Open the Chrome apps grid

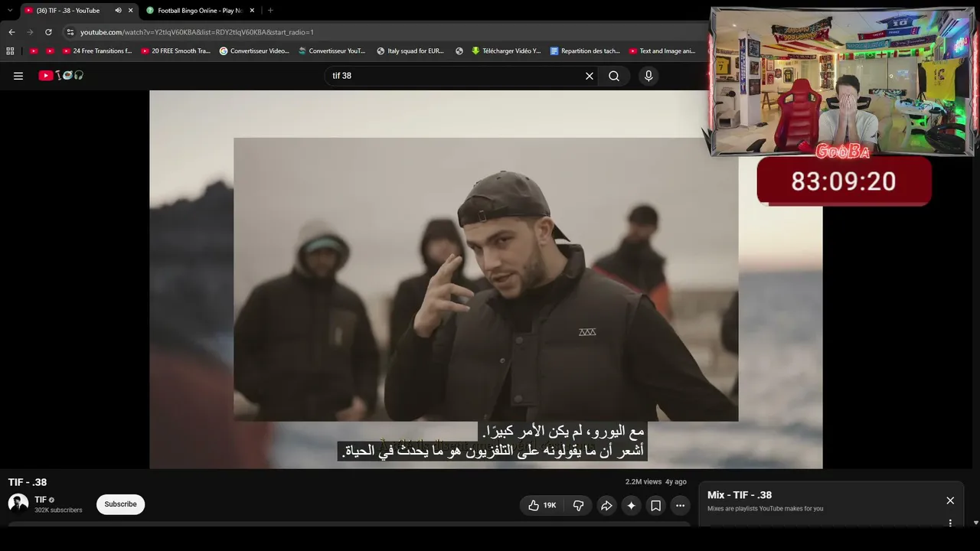point(10,51)
